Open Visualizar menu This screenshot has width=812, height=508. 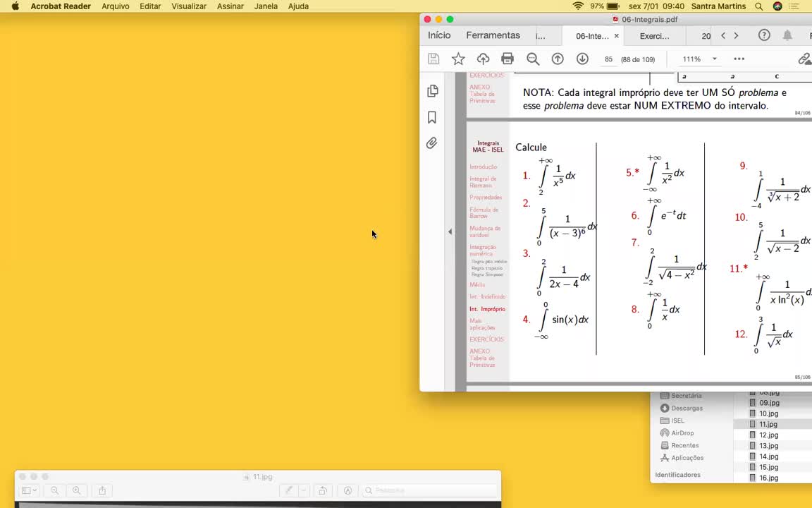pos(189,6)
